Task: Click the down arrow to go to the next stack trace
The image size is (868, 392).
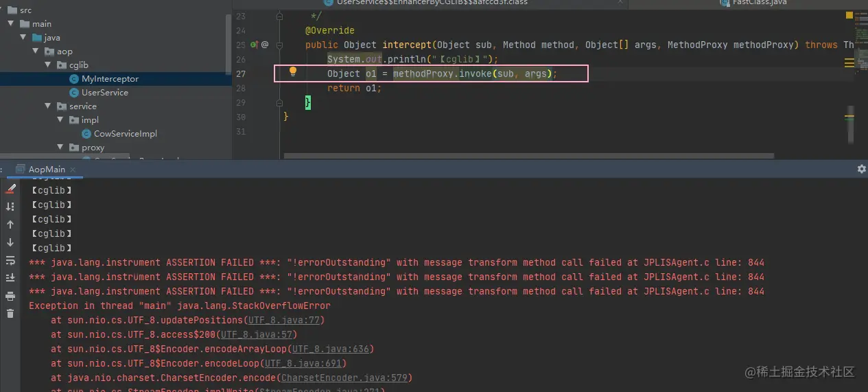Action: (10, 242)
